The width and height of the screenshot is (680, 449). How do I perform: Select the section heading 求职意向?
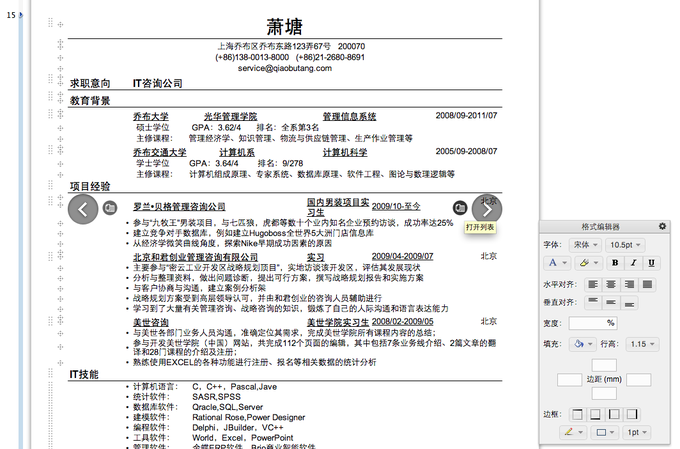tap(90, 83)
